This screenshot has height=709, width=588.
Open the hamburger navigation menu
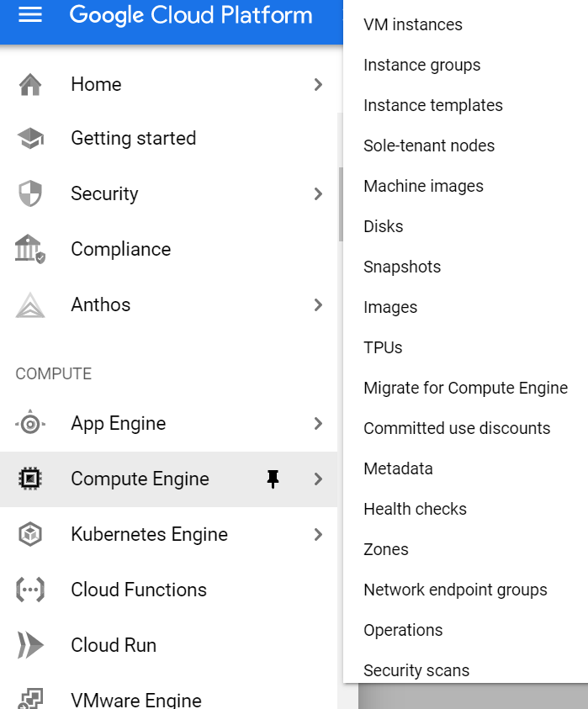[30, 15]
